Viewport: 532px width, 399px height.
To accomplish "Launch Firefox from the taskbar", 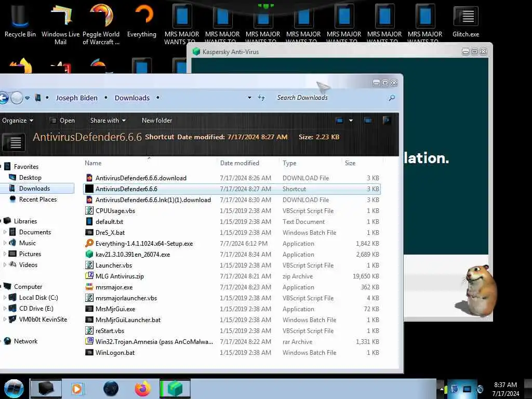I will click(x=143, y=389).
